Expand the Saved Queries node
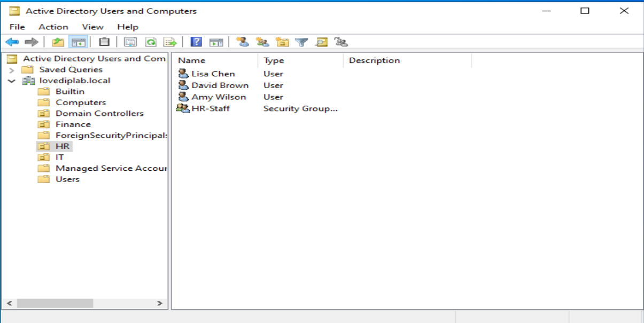 coord(12,70)
